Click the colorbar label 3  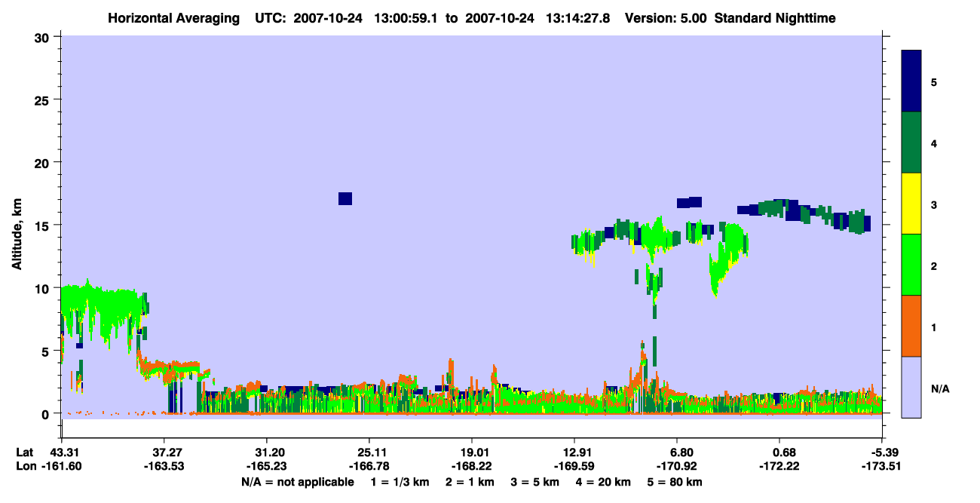pos(933,204)
